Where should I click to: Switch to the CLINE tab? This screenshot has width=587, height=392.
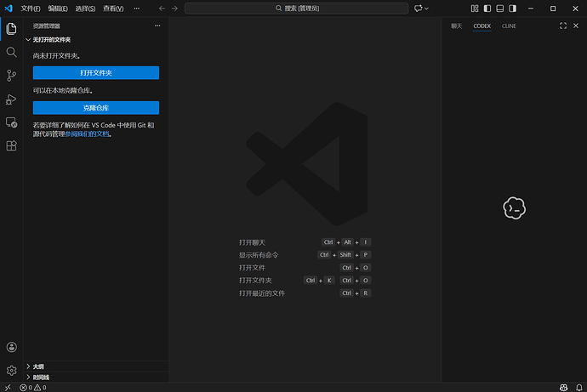pyautogui.click(x=509, y=26)
